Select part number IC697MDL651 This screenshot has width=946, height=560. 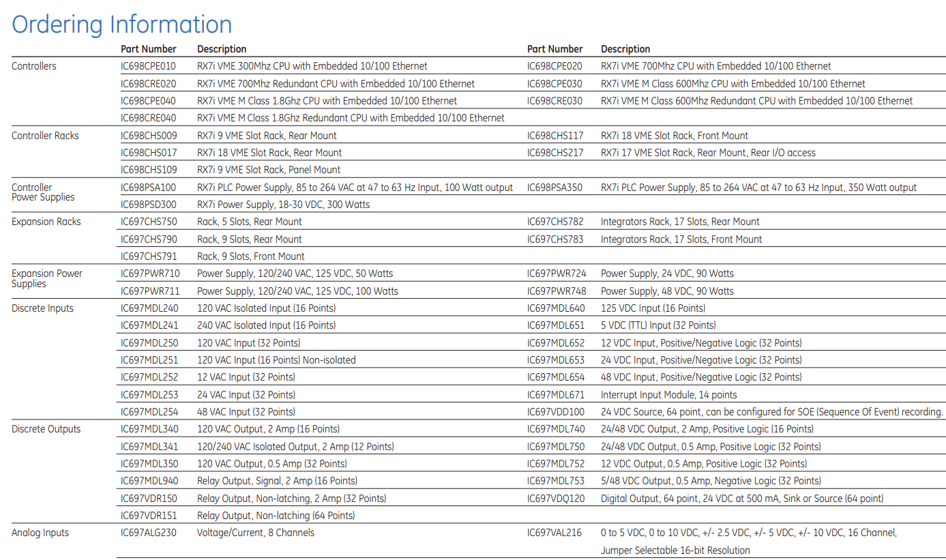point(556,325)
